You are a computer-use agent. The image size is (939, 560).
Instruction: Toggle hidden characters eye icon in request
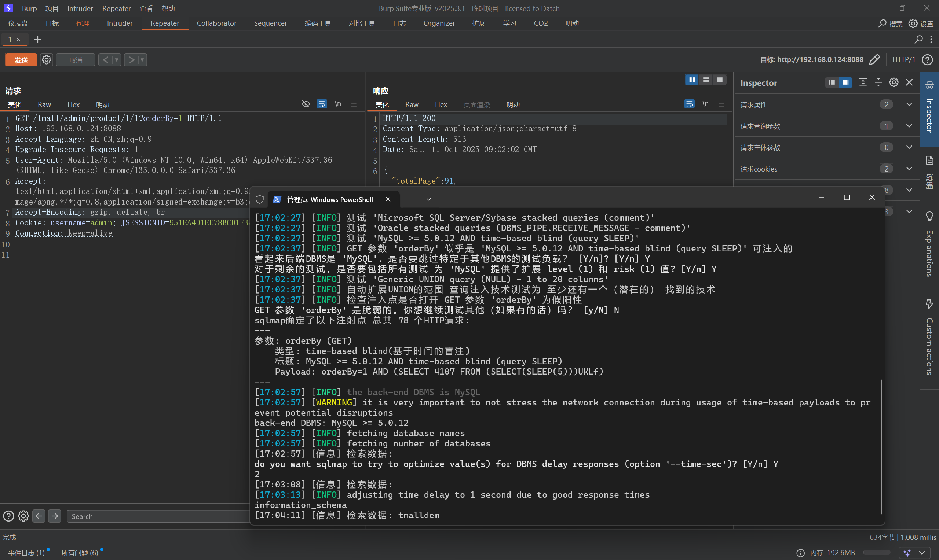tap(306, 104)
